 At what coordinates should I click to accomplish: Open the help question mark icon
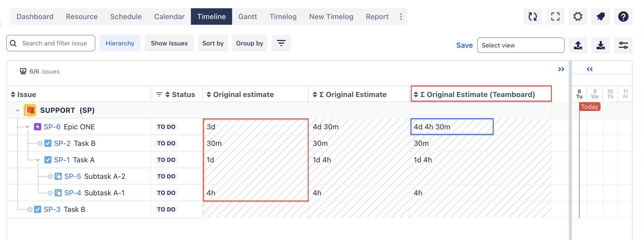[x=623, y=17]
